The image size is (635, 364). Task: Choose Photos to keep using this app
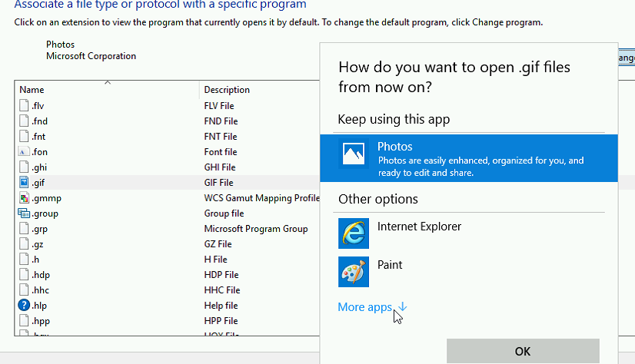[469, 158]
